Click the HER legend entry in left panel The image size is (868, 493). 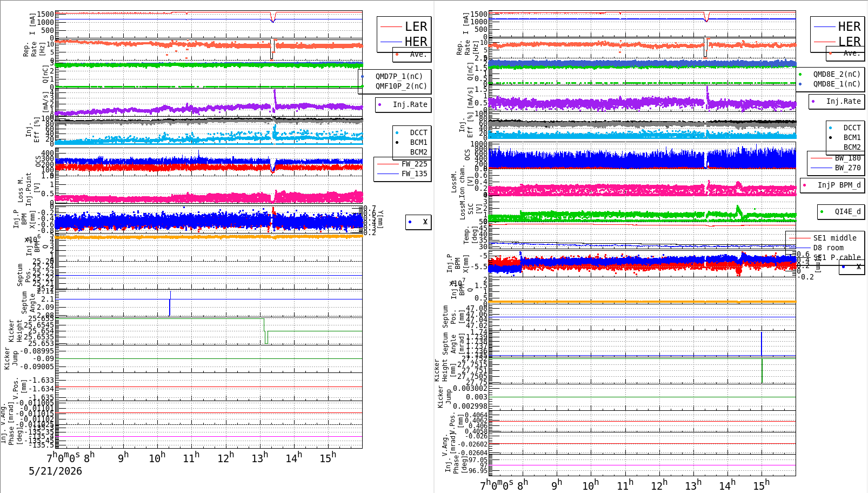(x=416, y=42)
